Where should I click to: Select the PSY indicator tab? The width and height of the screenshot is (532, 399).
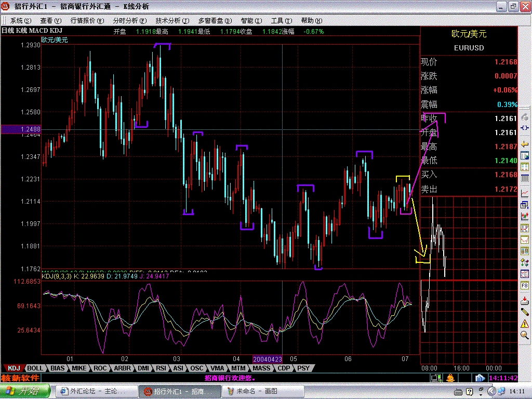303,368
